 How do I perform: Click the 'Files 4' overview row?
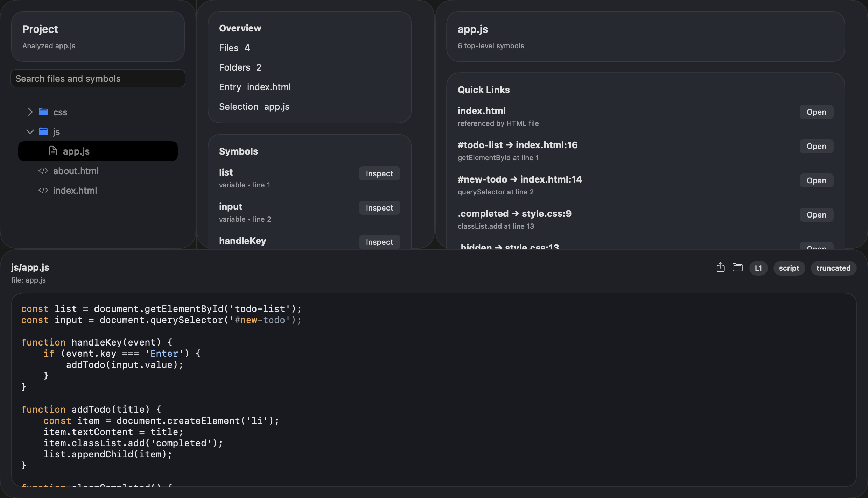(x=234, y=48)
